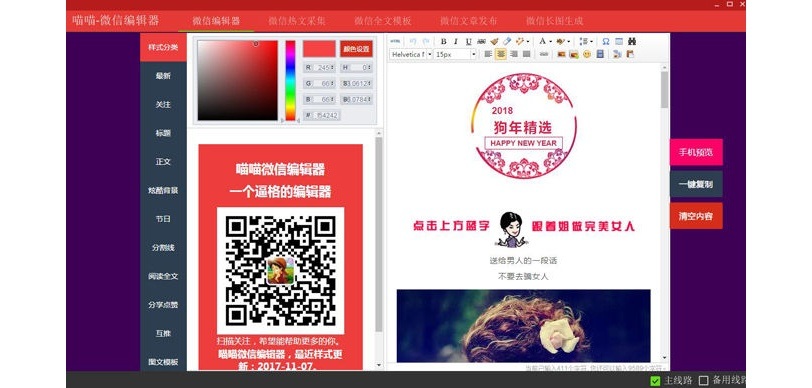This screenshot has width=812, height=388.
Task: Expand the list style dropdown arrow
Action: click(x=591, y=41)
